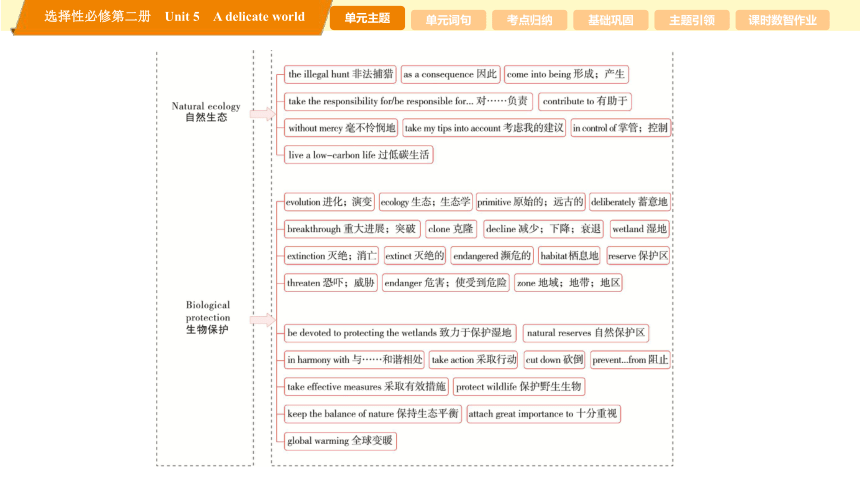Screen dimensions: 860x484
Task: Select phrase 'global warming 全球变暖'
Action: pyautogui.click(x=340, y=440)
